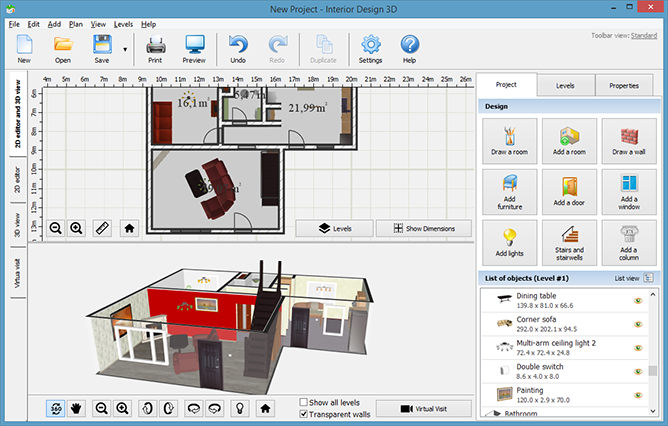The height and width of the screenshot is (426, 668).
Task: Open the File menu
Action: point(14,24)
